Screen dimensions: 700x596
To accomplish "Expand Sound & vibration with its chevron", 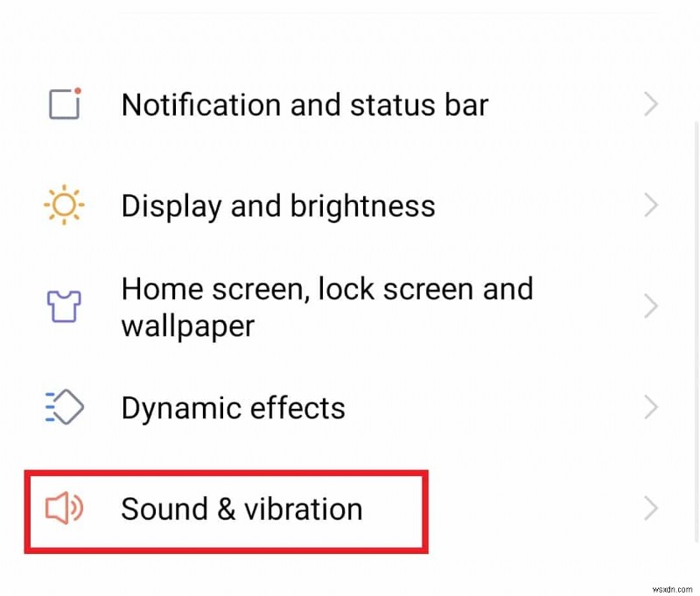I will [650, 508].
